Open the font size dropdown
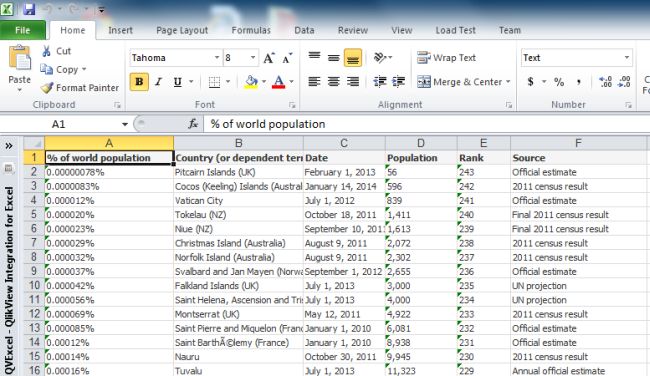 [x=253, y=58]
